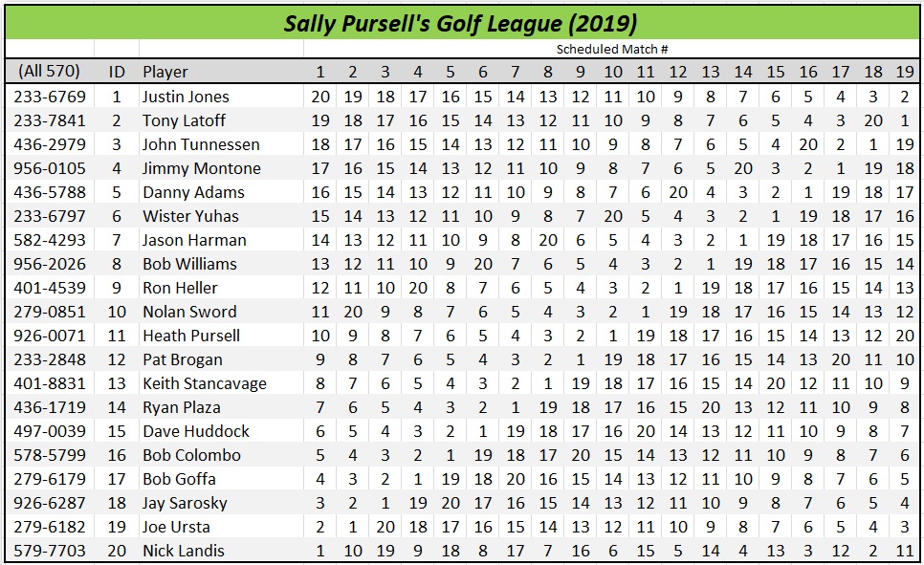Viewport: 924px width, 565px height.
Task: Click the Scheduled Match # label
Action: 611,49
